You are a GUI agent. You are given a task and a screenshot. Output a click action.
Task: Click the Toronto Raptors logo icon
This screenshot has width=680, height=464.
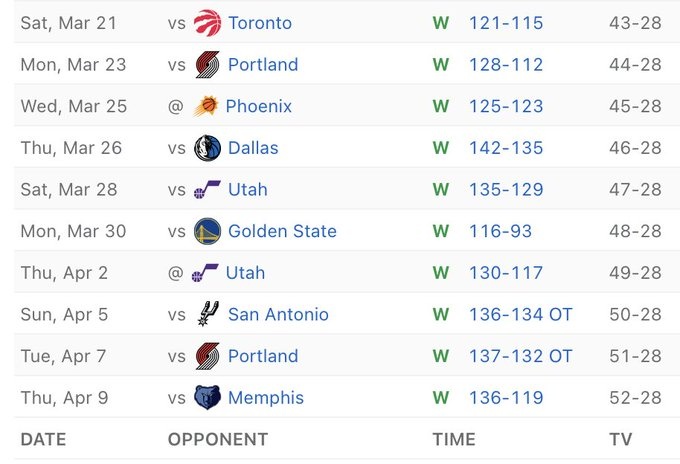pos(207,23)
